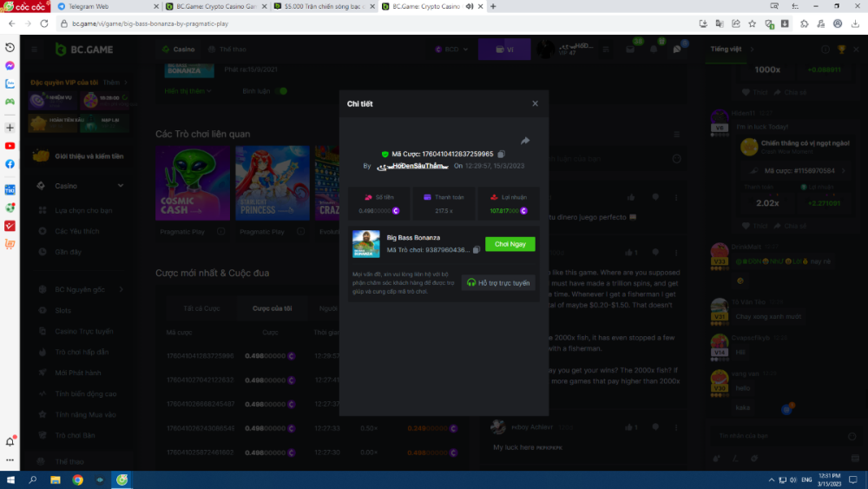
Task: Close the Chi tiết dialog
Action: 535,103
